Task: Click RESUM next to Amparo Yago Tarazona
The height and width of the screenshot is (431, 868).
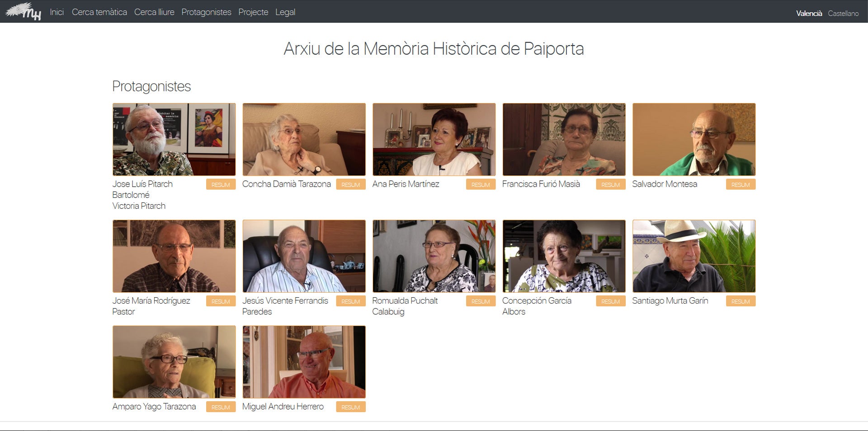Action: [221, 407]
